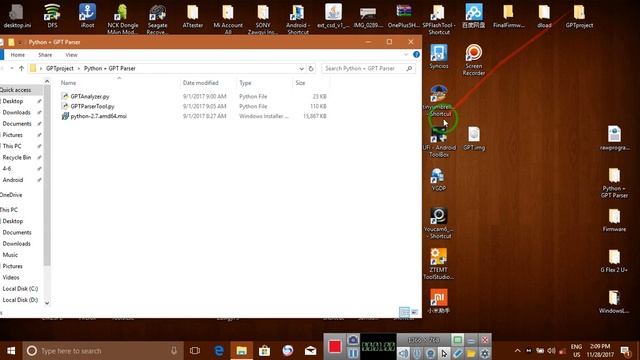Screen dimensions: 640x360
Task: Open recorder settings gear
Action: (484, 353)
